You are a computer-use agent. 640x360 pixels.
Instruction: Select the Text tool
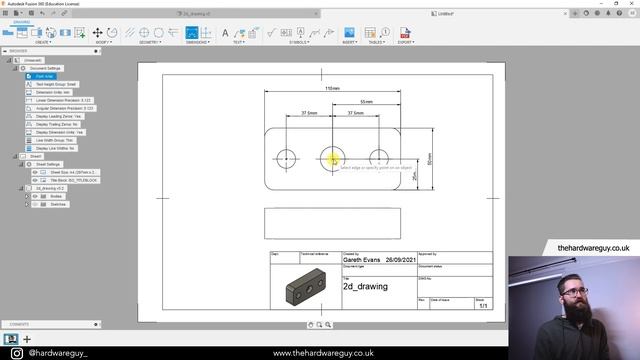point(225,33)
